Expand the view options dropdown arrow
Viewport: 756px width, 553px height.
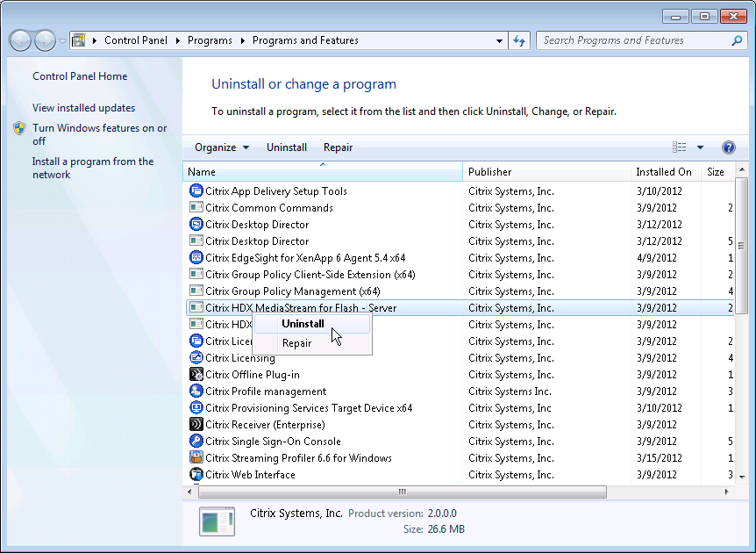click(x=700, y=147)
